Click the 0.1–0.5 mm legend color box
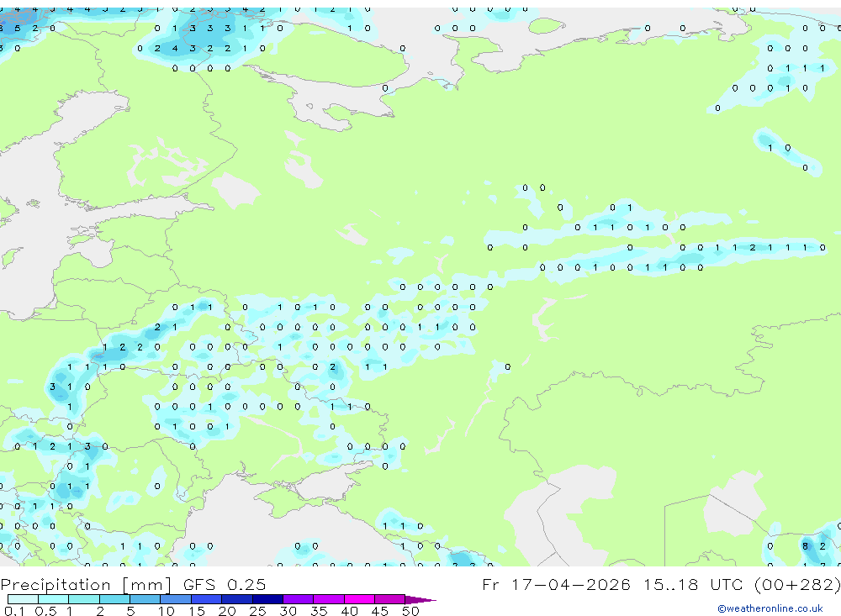This screenshot has height=616, width=841. [23, 599]
